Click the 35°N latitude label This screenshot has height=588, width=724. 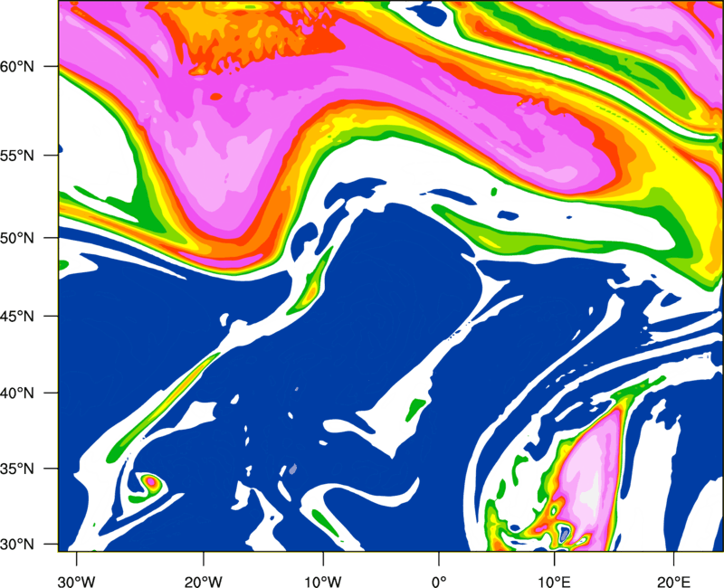coord(17,469)
